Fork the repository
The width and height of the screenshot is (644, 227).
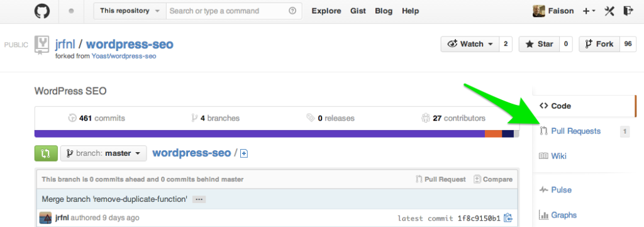[599, 44]
